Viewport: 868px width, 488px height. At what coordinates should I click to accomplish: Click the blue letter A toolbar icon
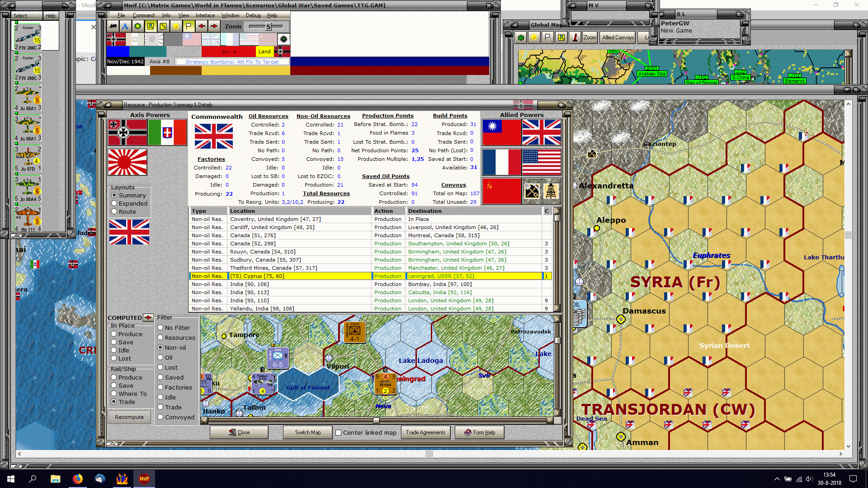(x=125, y=26)
